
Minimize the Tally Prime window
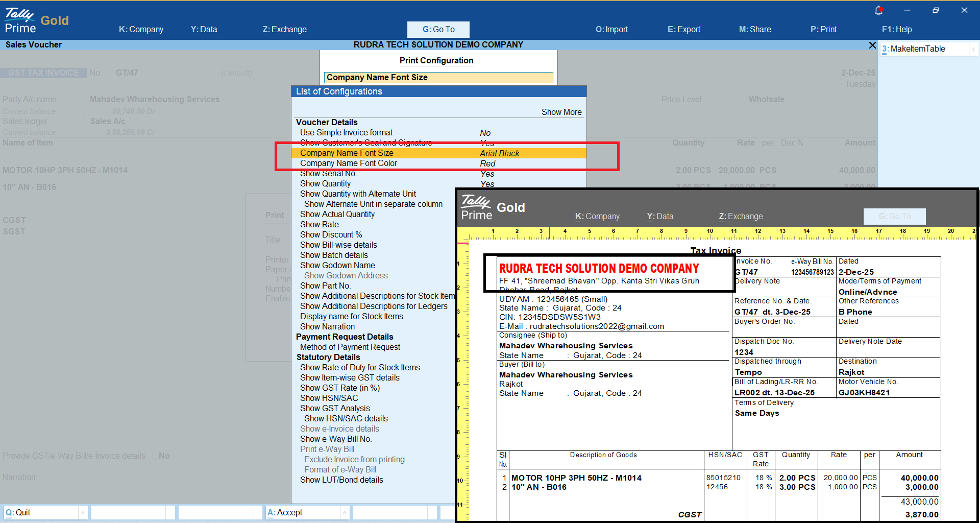[x=907, y=10]
